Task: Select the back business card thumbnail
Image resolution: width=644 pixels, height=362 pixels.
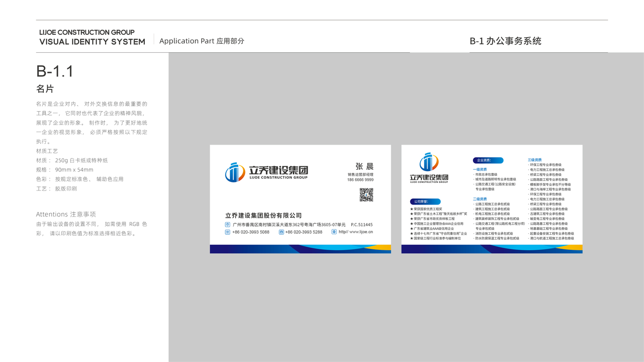Action: click(x=492, y=199)
